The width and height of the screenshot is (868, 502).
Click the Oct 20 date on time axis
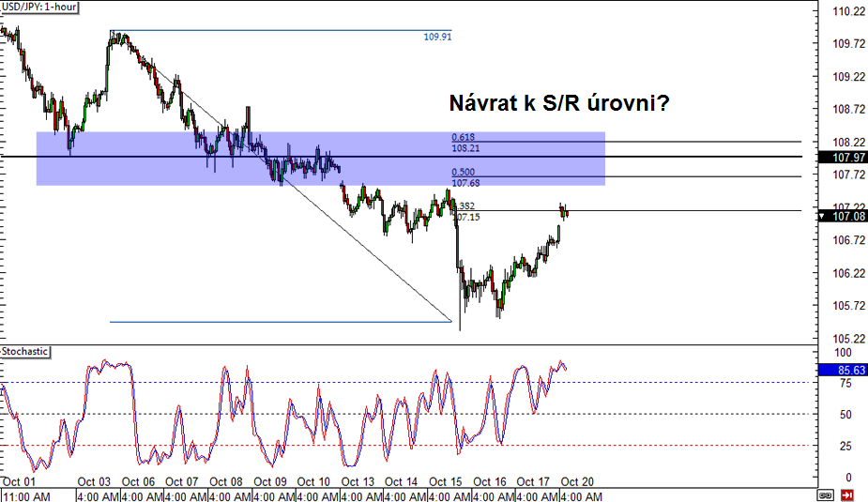click(x=578, y=482)
